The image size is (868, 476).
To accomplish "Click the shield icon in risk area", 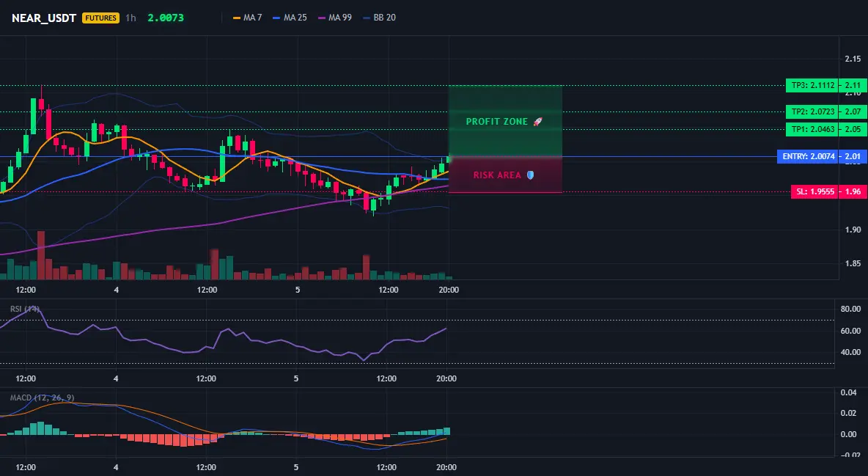I will (x=530, y=175).
